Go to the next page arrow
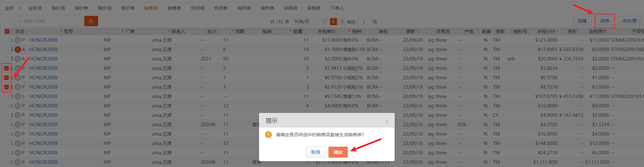The image size is (644, 167). tap(342, 21)
